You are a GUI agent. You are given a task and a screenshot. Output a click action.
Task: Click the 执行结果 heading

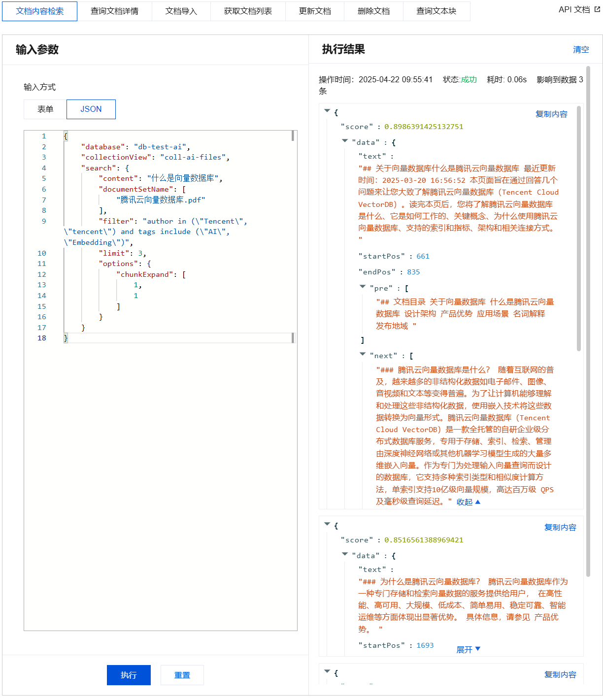343,49
